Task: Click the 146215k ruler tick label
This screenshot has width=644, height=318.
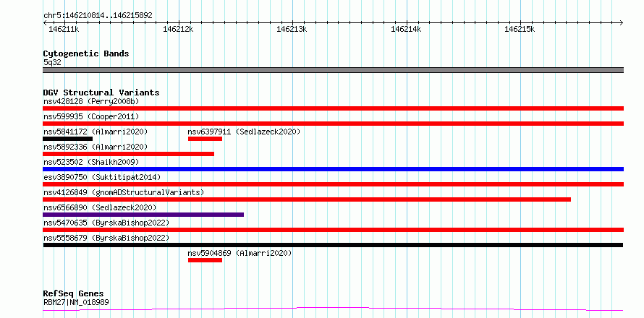Action: pyautogui.click(x=520, y=29)
